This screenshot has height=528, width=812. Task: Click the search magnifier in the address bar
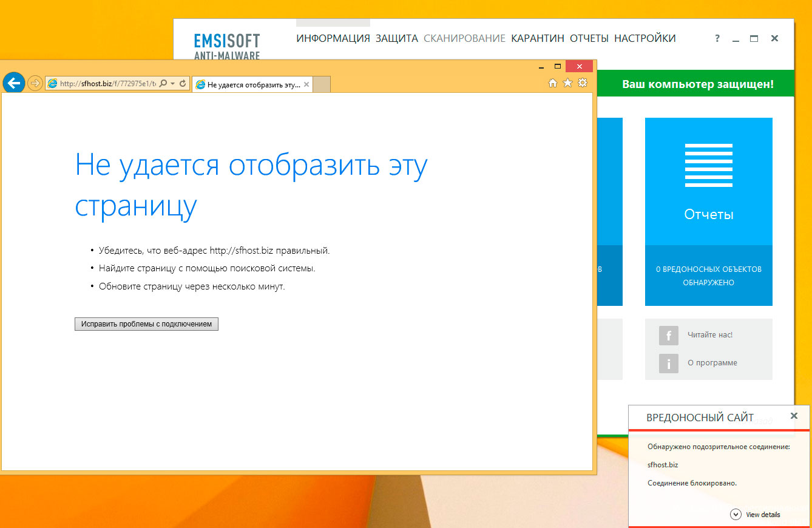coord(163,83)
